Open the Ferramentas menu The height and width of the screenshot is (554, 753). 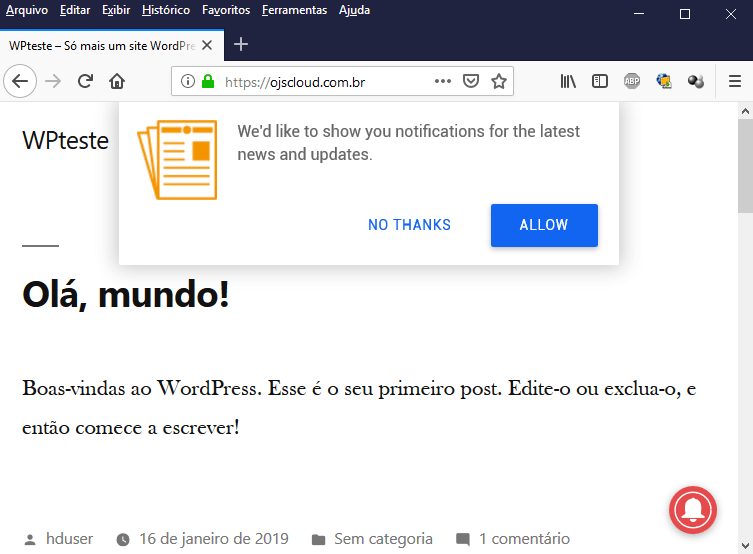point(294,10)
